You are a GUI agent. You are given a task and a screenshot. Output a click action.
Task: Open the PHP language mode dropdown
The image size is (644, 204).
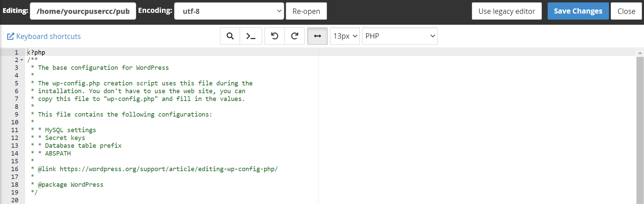click(x=400, y=36)
